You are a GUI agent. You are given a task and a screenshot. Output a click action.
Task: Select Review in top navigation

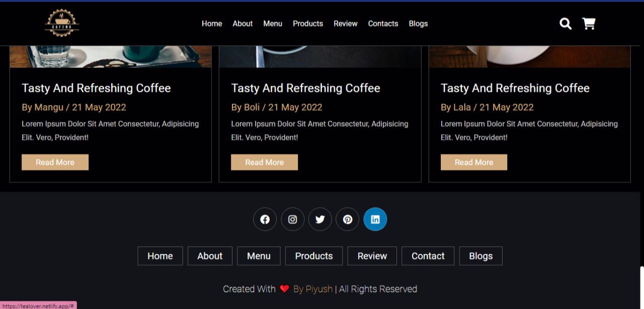(x=346, y=24)
